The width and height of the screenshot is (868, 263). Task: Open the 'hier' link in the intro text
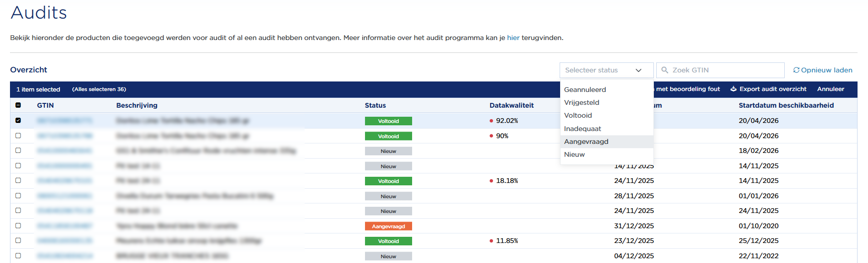tap(513, 38)
